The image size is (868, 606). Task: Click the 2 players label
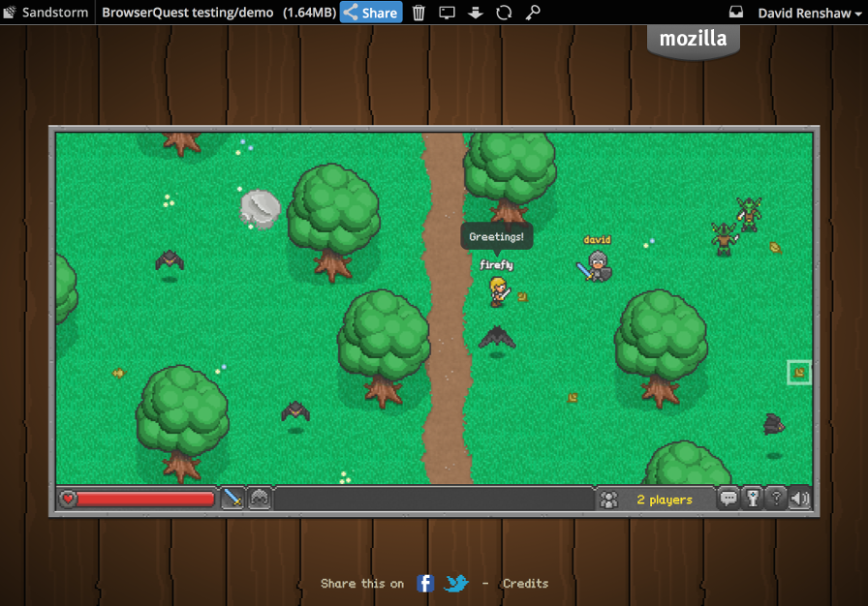coord(665,500)
